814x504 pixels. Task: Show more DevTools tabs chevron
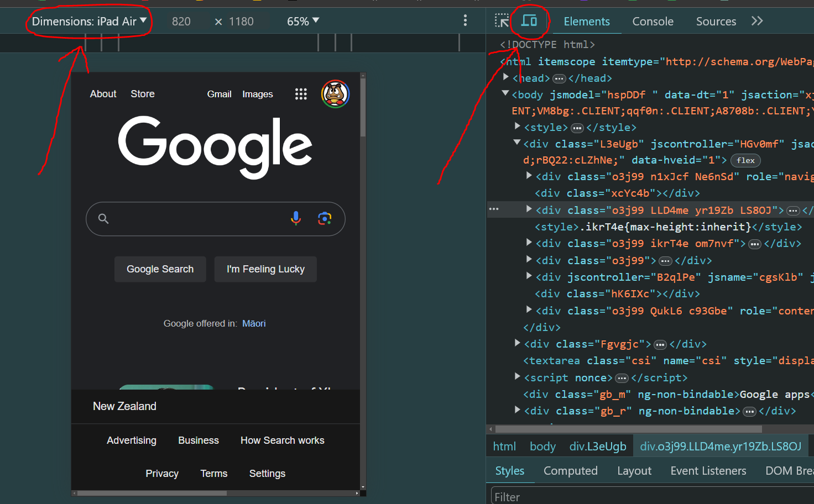(757, 21)
